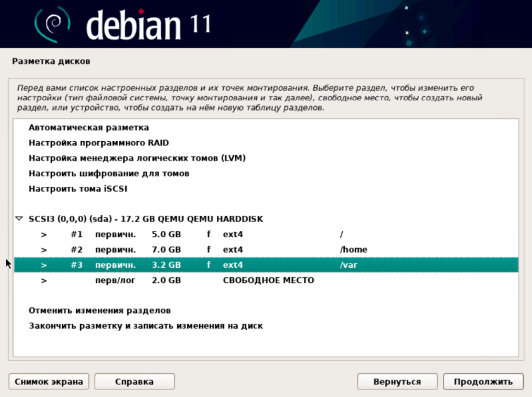Select Настроить шифрование для томов
532x397 pixels.
[x=108, y=173]
